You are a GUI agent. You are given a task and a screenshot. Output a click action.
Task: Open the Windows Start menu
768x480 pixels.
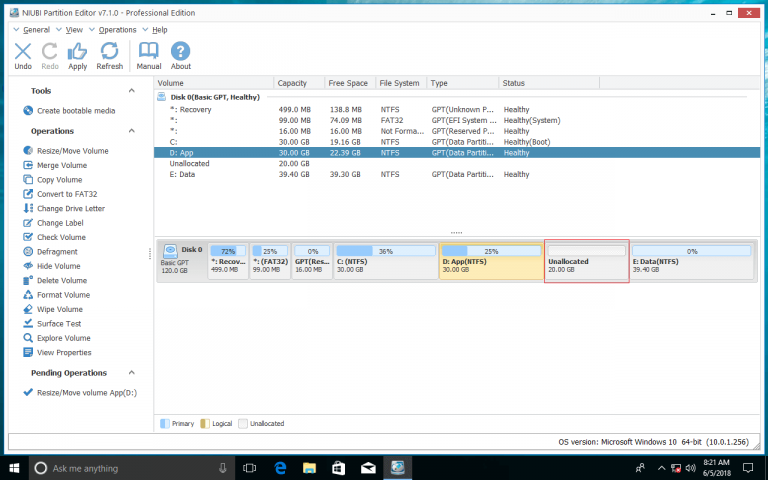click(x=14, y=468)
